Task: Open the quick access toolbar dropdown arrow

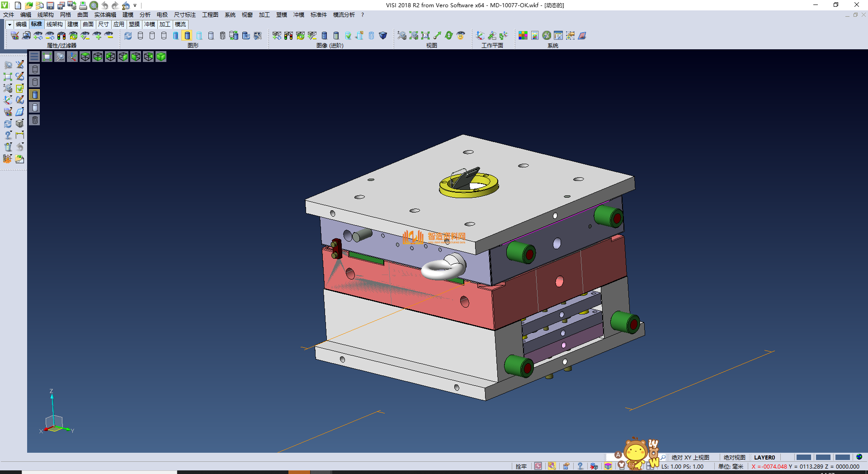Action: pos(135,5)
